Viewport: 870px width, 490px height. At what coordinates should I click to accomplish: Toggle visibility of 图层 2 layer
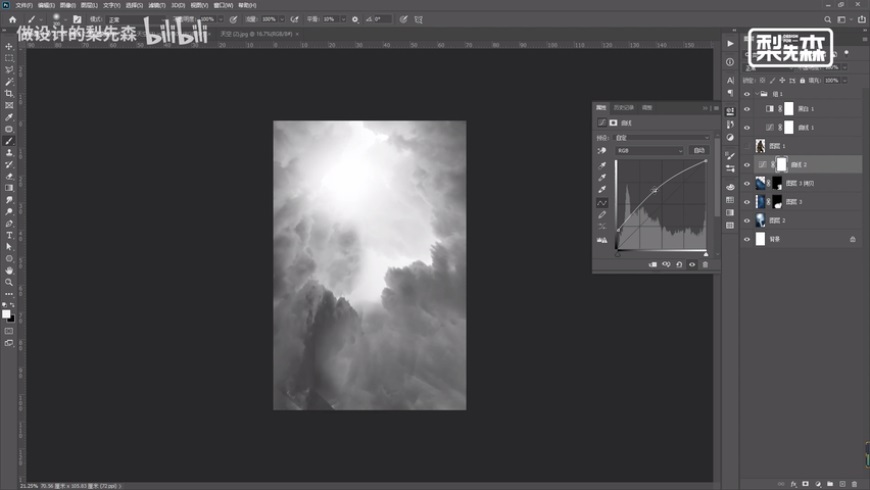(x=747, y=220)
